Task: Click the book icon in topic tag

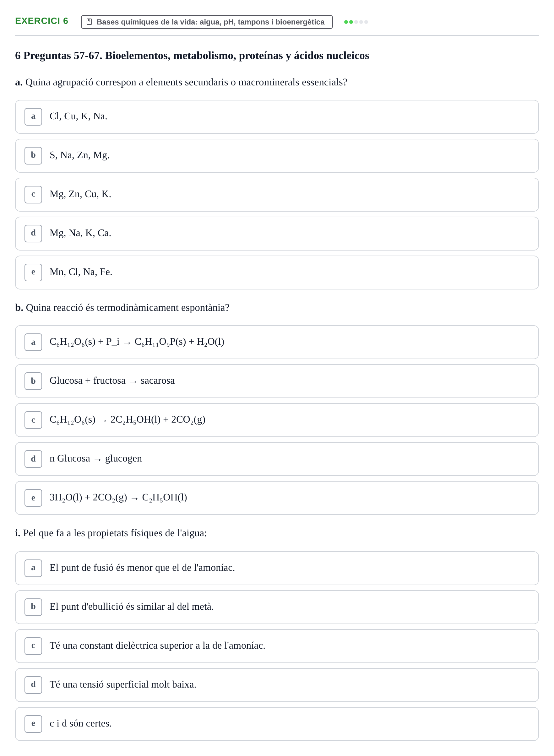Action: [x=89, y=22]
